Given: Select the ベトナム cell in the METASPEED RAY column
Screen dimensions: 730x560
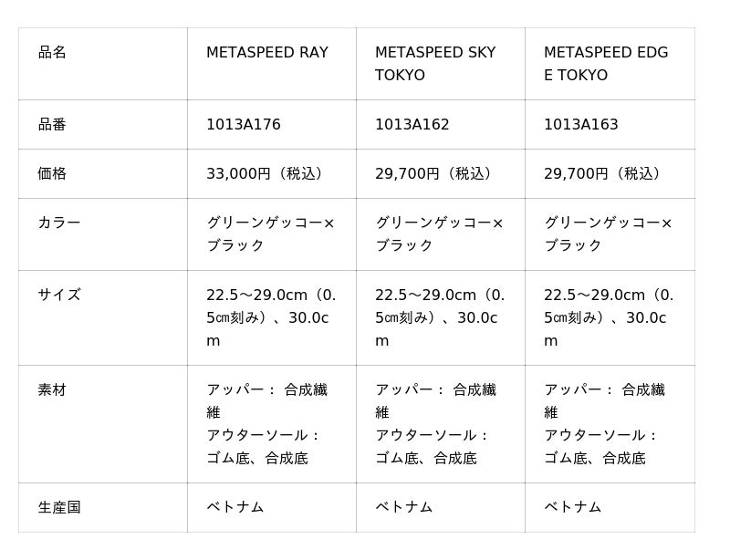Looking at the screenshot, I should pyautogui.click(x=235, y=508).
